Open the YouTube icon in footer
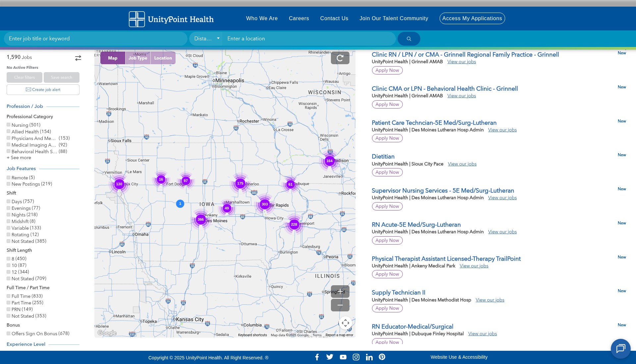Viewport: 636px width, 364px height. (x=343, y=357)
